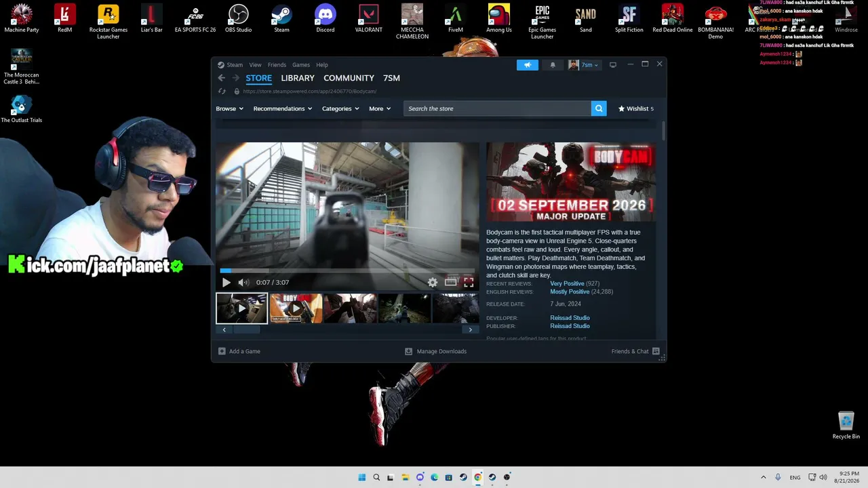Launch RedM from the desktop
The image size is (868, 488).
[65, 18]
